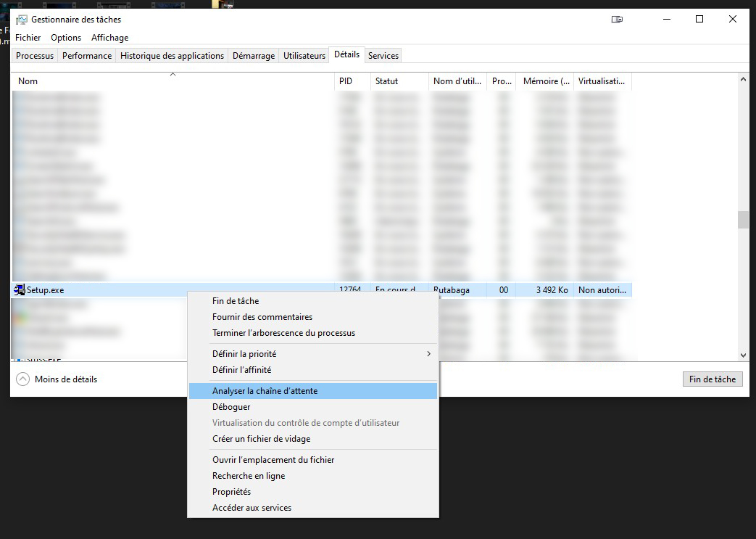Open the Options menu
The height and width of the screenshot is (539, 756).
(x=66, y=38)
